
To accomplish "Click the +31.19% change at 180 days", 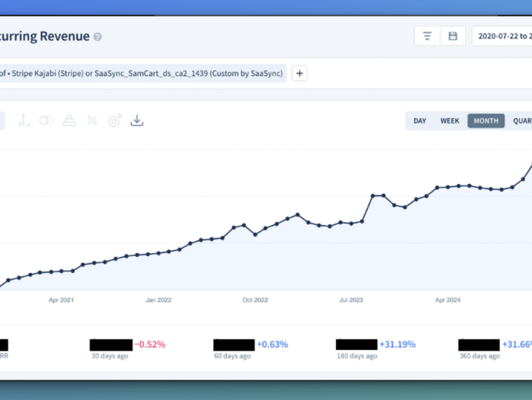I will 397,344.
